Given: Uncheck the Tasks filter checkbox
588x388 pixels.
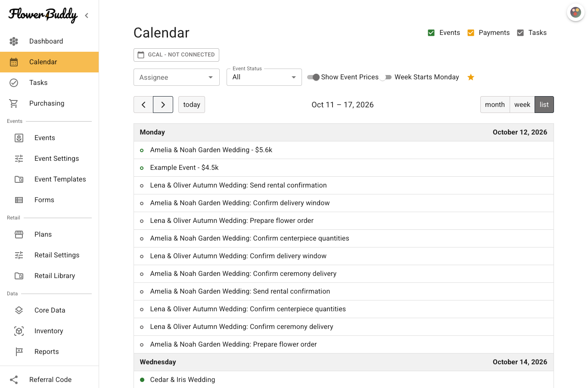Looking at the screenshot, I should [520, 33].
